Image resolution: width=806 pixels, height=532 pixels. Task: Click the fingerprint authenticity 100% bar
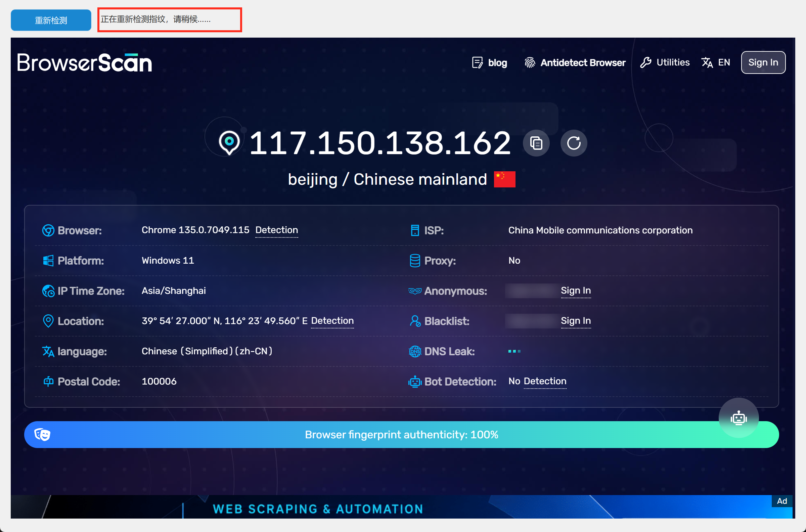pyautogui.click(x=401, y=435)
